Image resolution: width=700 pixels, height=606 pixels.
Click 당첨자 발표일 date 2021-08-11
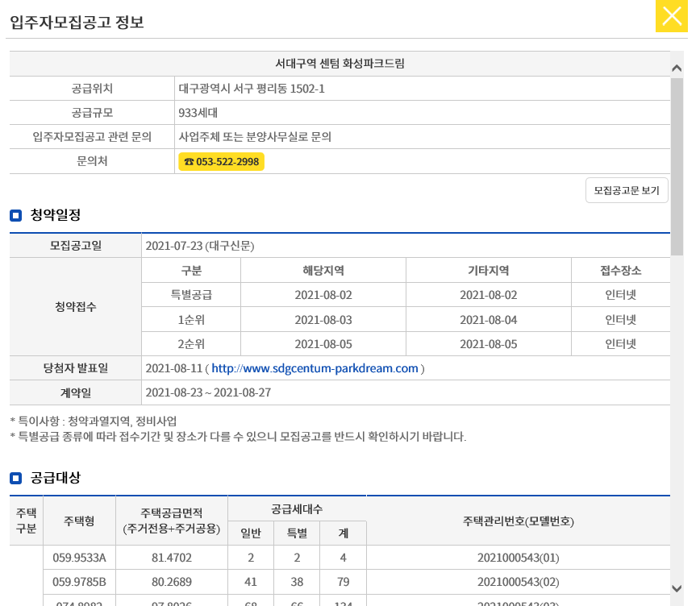(174, 368)
